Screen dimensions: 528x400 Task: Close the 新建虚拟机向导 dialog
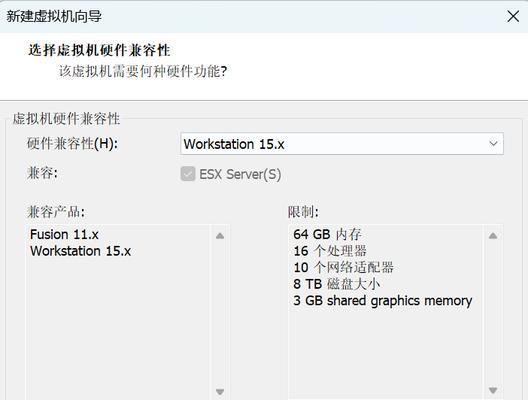point(513,16)
